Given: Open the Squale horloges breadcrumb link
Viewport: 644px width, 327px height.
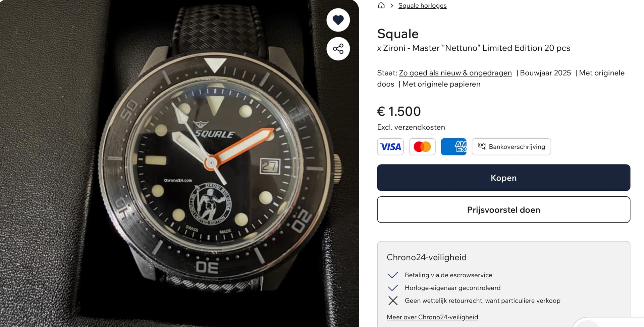Looking at the screenshot, I should click(422, 6).
